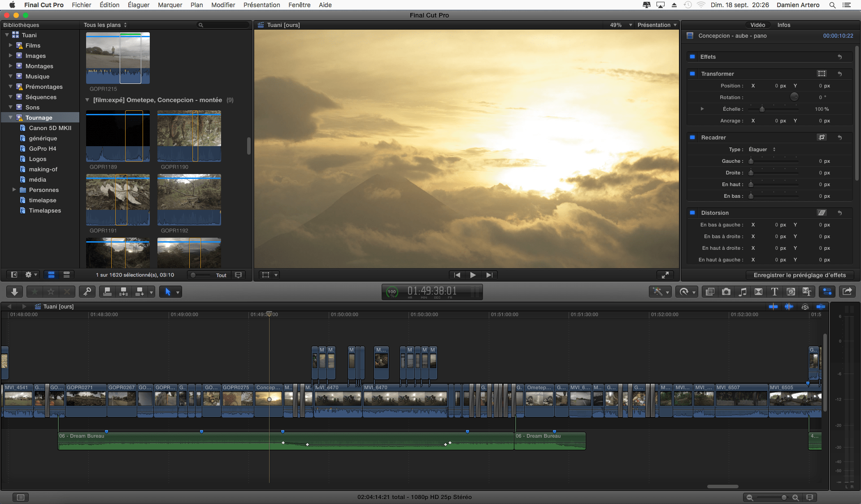Switch to the Vidéo inspector tab
Image resolution: width=861 pixels, height=504 pixels.
758,25
